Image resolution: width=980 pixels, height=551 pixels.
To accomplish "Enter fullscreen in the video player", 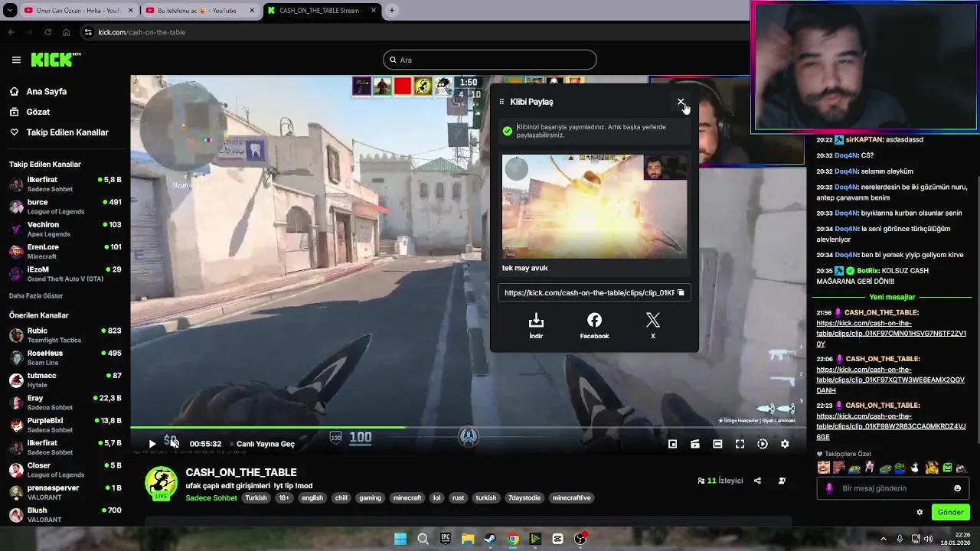I will coord(740,444).
